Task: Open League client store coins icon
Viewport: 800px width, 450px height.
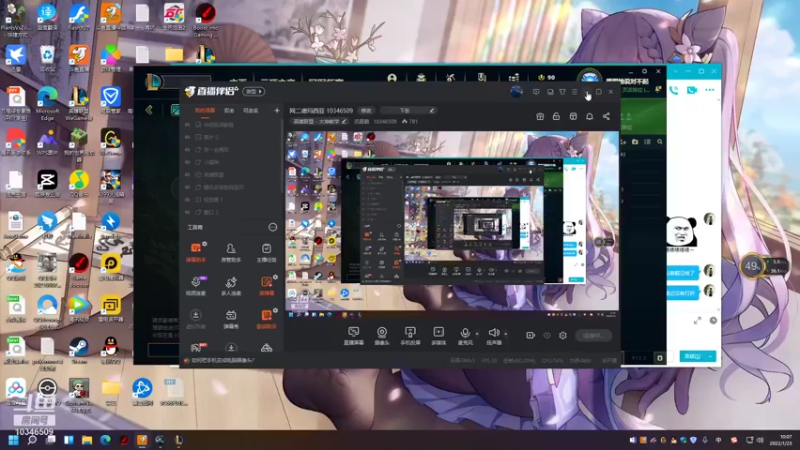Action: [x=513, y=78]
